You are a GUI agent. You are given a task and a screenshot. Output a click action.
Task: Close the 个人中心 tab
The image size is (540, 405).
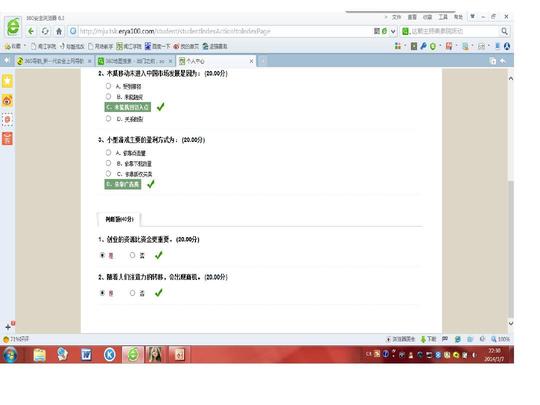[x=251, y=61]
